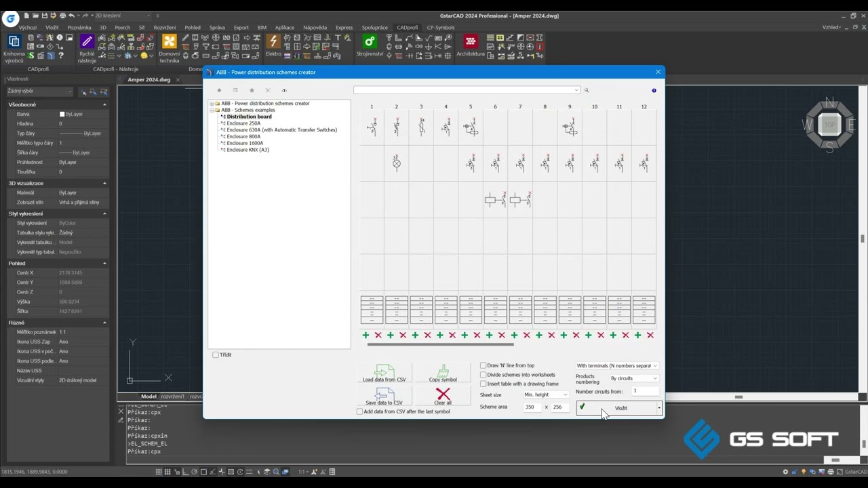Viewport: 868px width, 488px height.
Task: Click the favorites star icon in dialog toolbar
Action: 252,90
